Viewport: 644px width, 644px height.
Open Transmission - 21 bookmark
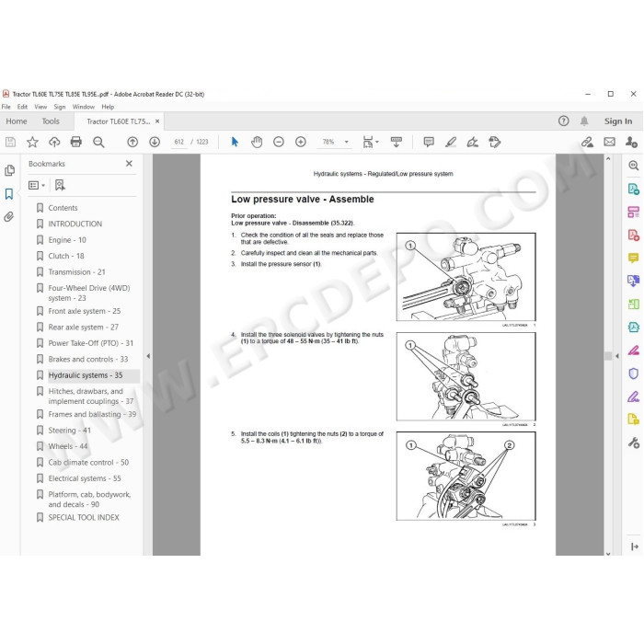coord(76,272)
